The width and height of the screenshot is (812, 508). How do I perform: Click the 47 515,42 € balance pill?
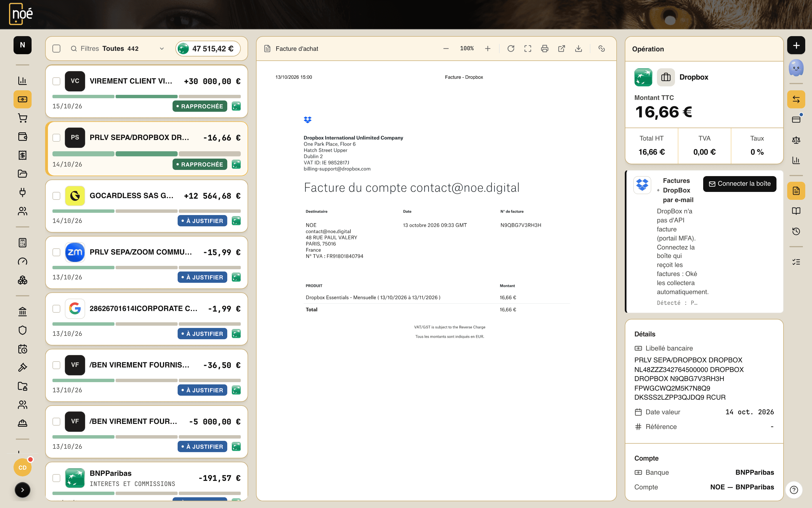[x=208, y=49]
